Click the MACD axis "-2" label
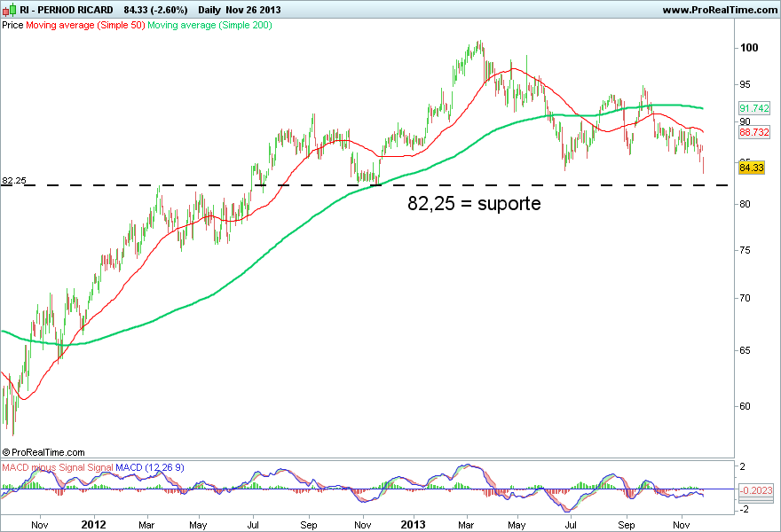This screenshot has height=532, width=781. tap(742, 509)
